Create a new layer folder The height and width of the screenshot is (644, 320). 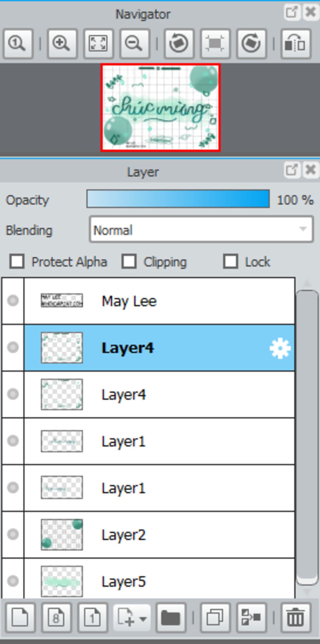point(171,618)
